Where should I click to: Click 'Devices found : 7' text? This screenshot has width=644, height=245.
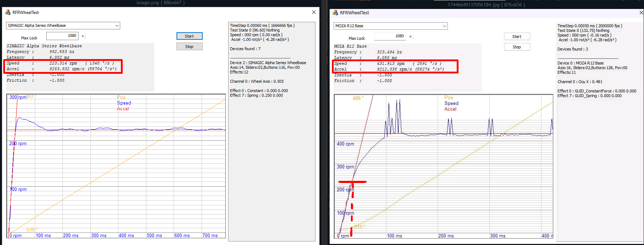click(245, 49)
